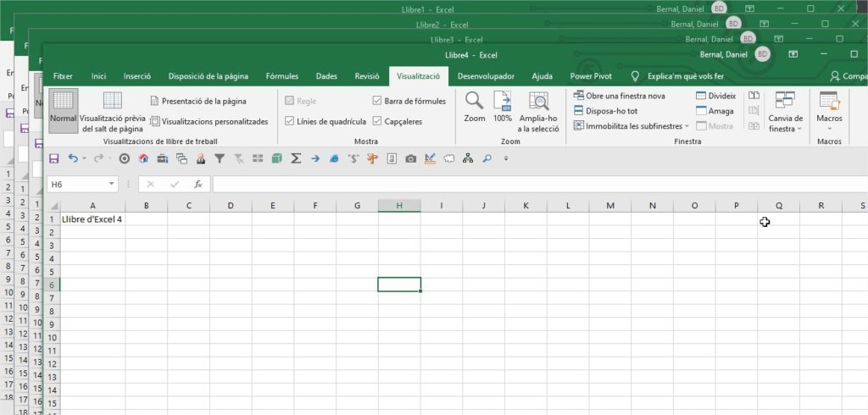868x415 pixels.
Task: Click the formula bar input field
Action: [540, 185]
